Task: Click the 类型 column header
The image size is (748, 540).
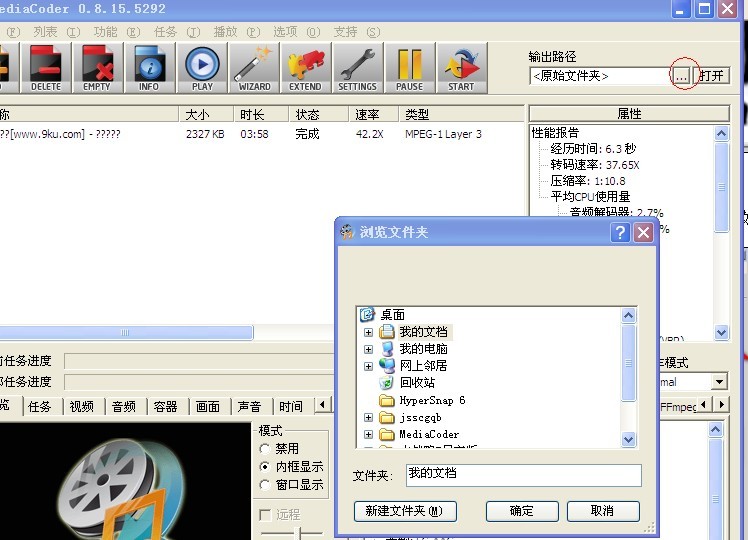Action: click(x=461, y=114)
